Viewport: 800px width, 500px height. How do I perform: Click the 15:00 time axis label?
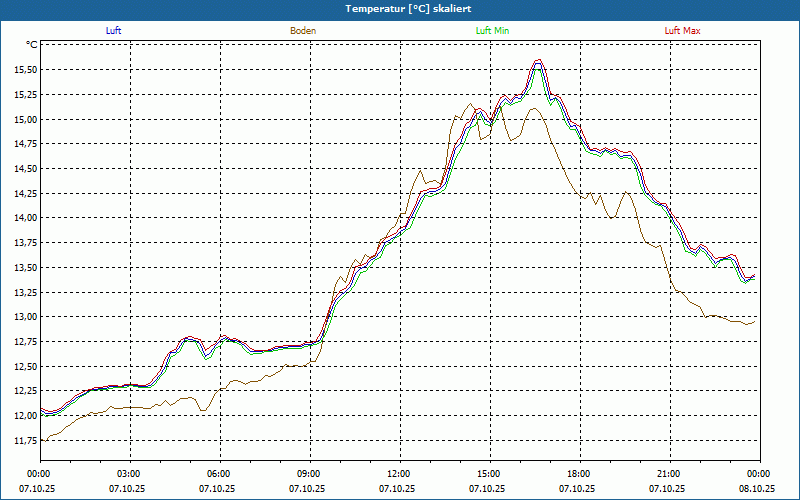pyautogui.click(x=489, y=474)
